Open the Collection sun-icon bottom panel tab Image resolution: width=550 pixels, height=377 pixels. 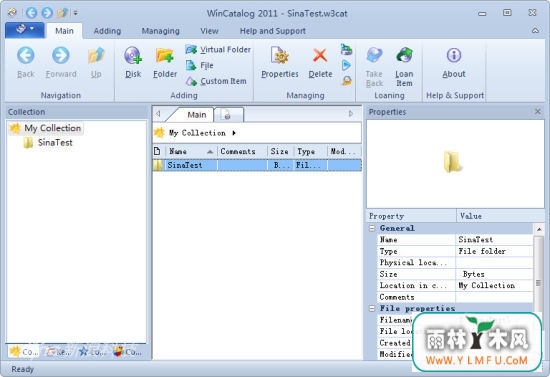tap(24, 351)
